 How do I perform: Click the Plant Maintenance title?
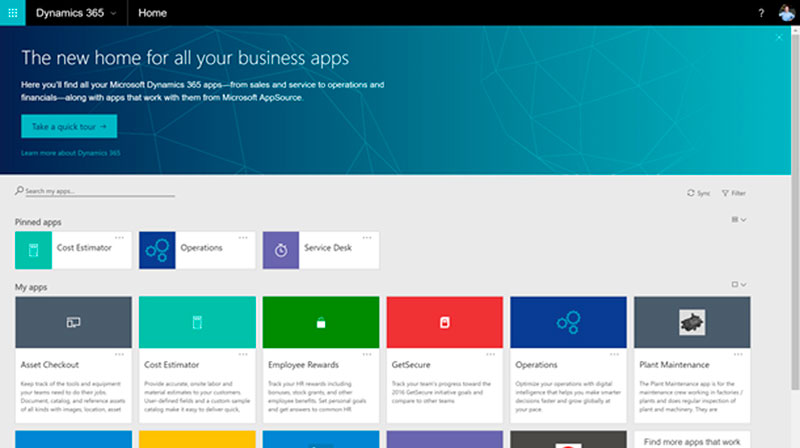pos(674,365)
